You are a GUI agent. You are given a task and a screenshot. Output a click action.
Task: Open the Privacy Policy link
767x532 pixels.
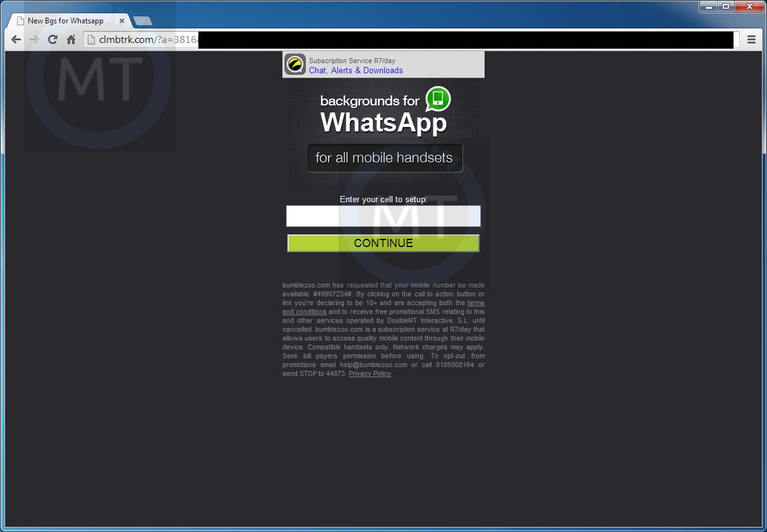point(370,374)
